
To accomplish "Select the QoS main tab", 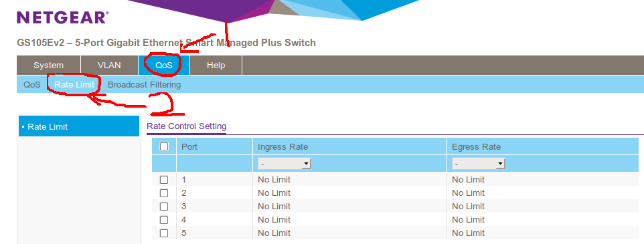I will coord(164,66).
